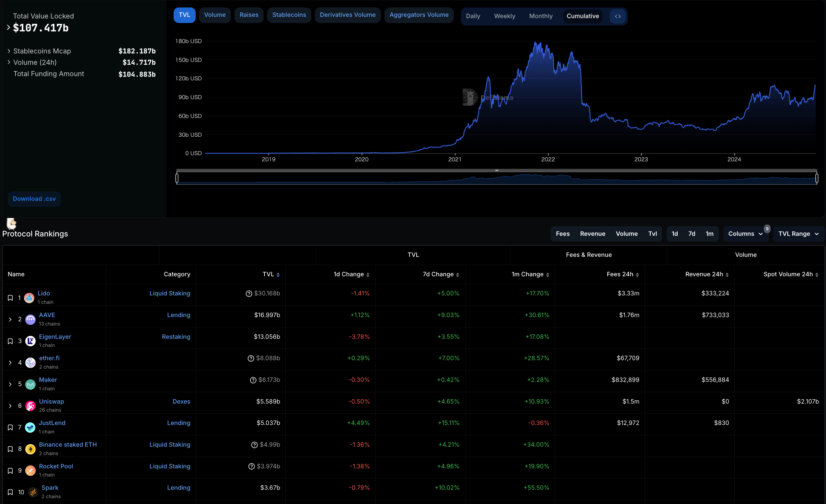Bookmark the Lido protocol row
The height and width of the screenshot is (504, 826).
click(x=10, y=298)
